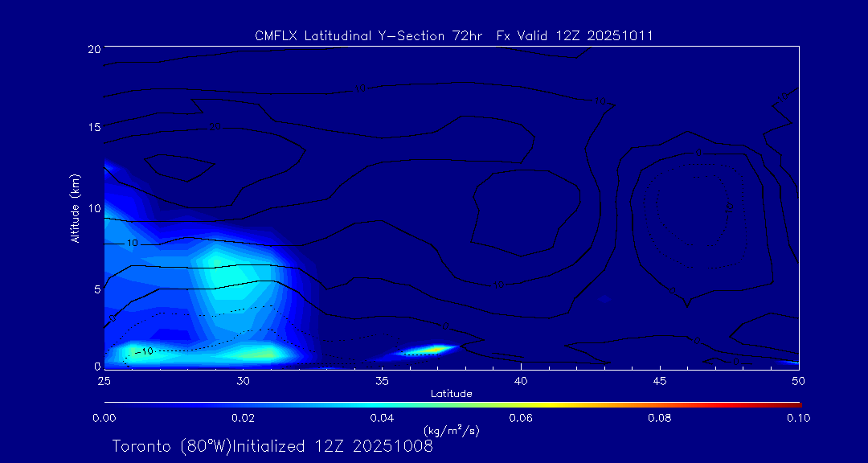Viewport: 868px width, 463px height.
Task: Select the colorbar value "0.10"
Action: click(x=798, y=418)
